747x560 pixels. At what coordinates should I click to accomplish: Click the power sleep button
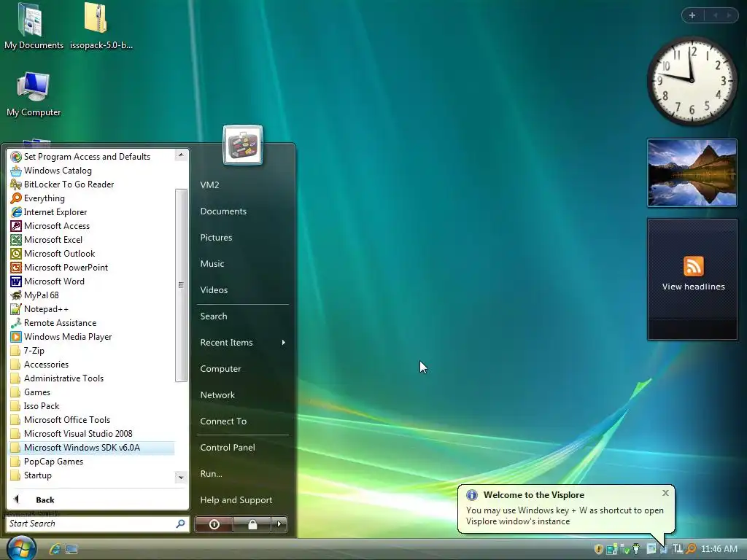(x=214, y=524)
